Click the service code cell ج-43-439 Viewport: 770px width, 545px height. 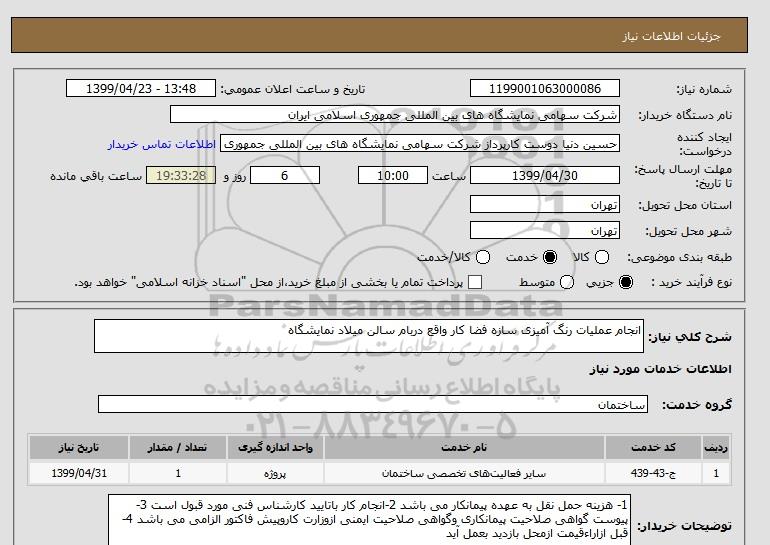click(x=654, y=473)
